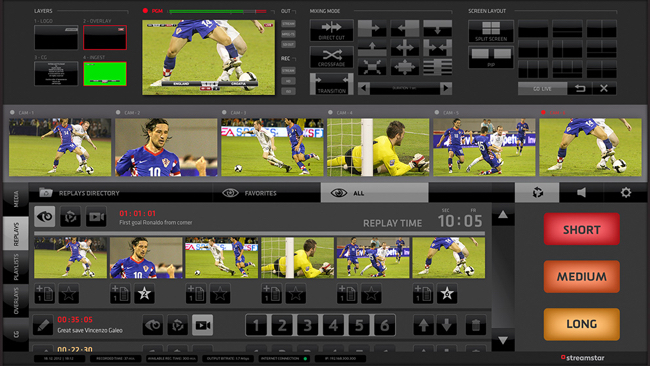Add first replay thumbnail to playlist
This screenshot has height=366, width=650.
click(45, 293)
